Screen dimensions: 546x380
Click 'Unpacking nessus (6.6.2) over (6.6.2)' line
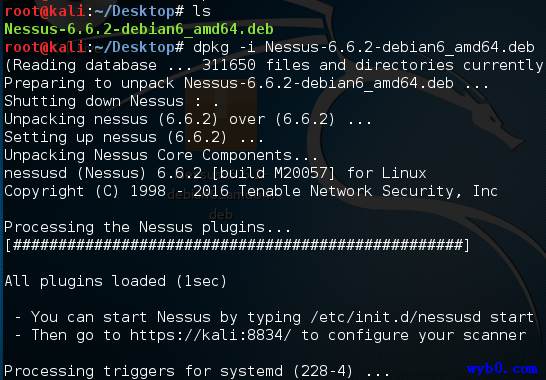tap(188, 119)
